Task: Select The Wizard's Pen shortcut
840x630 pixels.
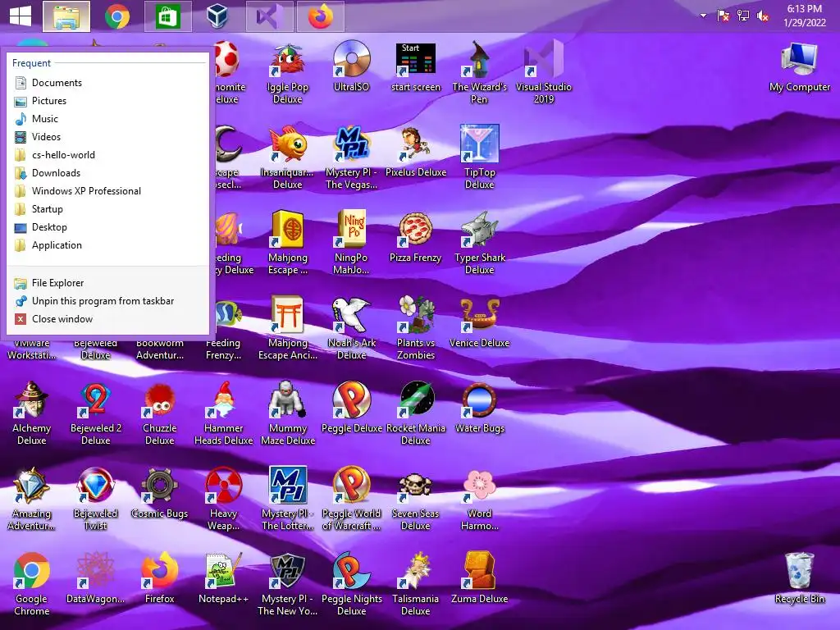Action: pyautogui.click(x=479, y=73)
